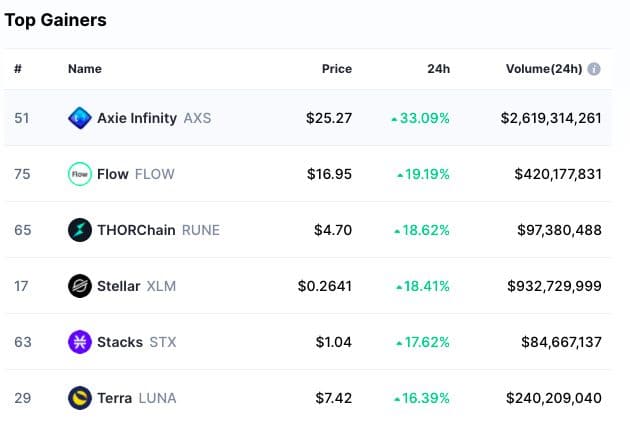Open the Flow FLOW link
630x421 pixels.
click(135, 174)
